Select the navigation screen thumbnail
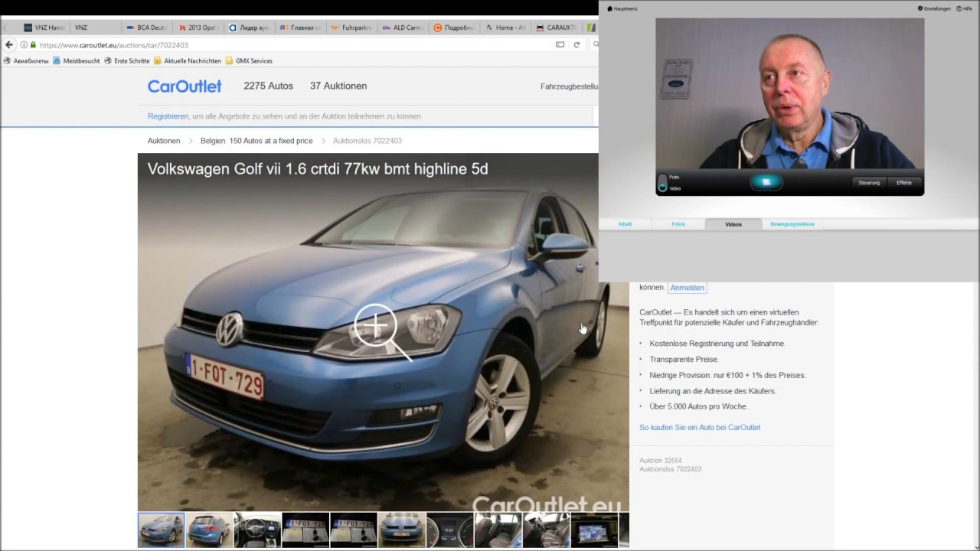This screenshot has height=551, width=980. [593, 530]
